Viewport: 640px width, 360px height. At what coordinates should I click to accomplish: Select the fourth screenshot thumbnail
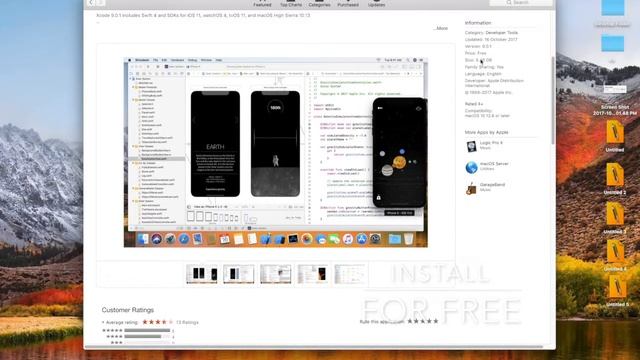click(313, 274)
